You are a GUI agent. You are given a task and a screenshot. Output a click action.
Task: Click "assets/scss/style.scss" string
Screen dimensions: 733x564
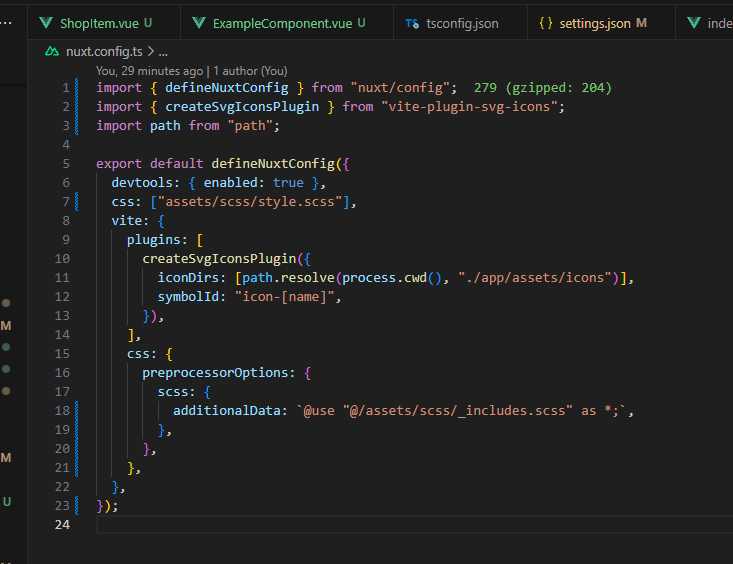point(250,202)
